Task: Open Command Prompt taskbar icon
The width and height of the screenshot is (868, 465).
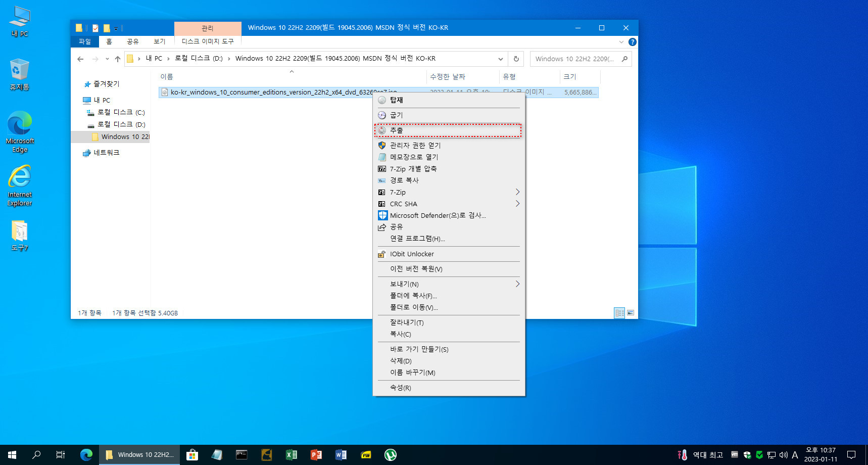Action: pos(242,455)
